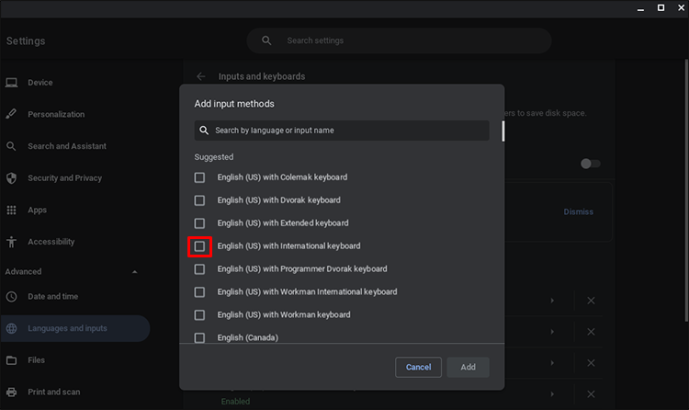Screen dimensions: 689x410
Task: Toggle the switch on the right side
Action: click(590, 164)
